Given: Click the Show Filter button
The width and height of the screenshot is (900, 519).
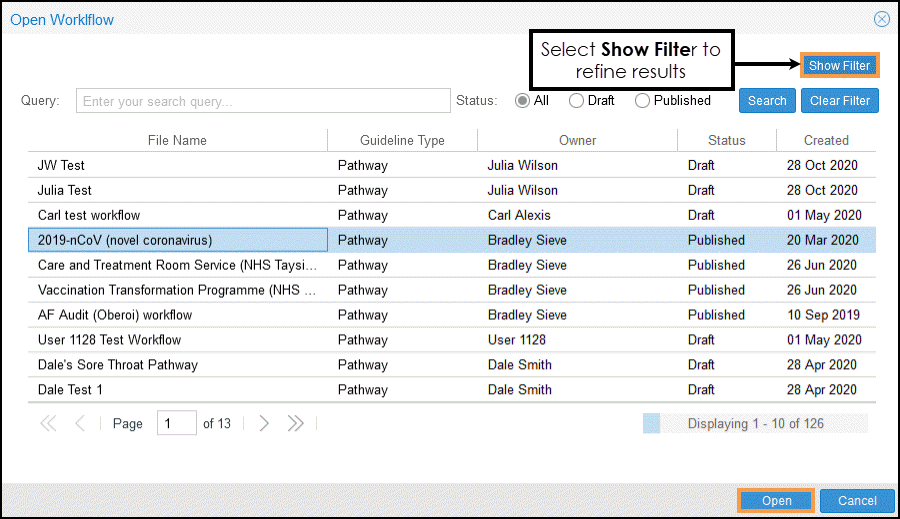Looking at the screenshot, I should (839, 66).
